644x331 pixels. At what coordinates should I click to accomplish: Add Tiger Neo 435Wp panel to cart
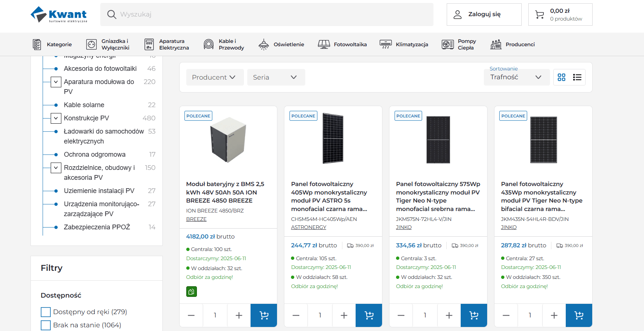pyautogui.click(x=579, y=315)
